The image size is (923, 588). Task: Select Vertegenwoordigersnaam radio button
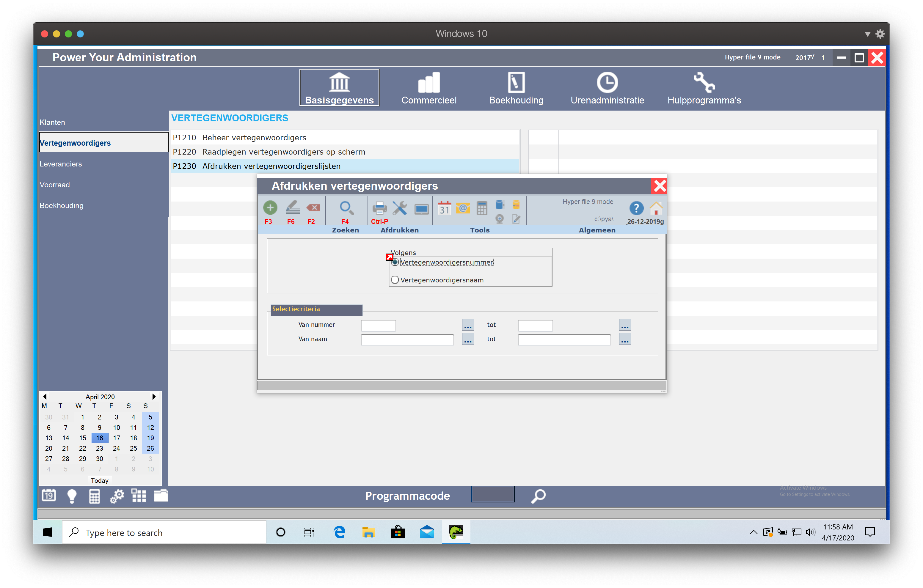pos(395,280)
